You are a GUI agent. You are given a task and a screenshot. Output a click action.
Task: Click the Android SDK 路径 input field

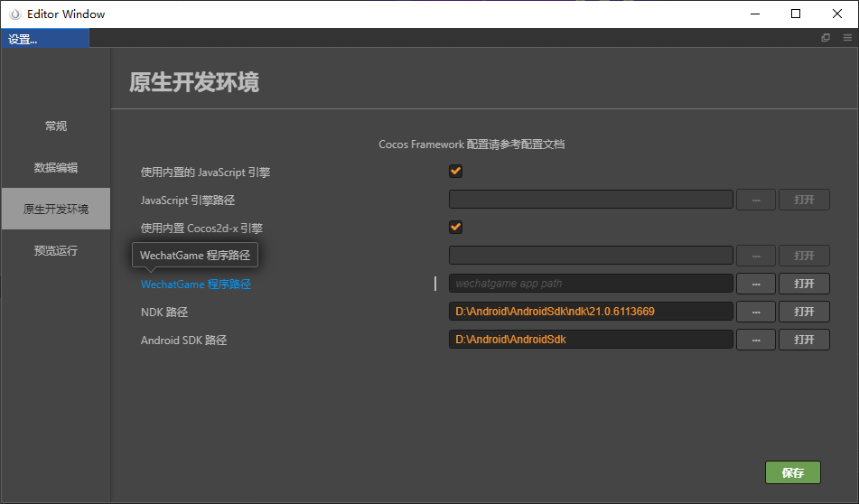591,340
